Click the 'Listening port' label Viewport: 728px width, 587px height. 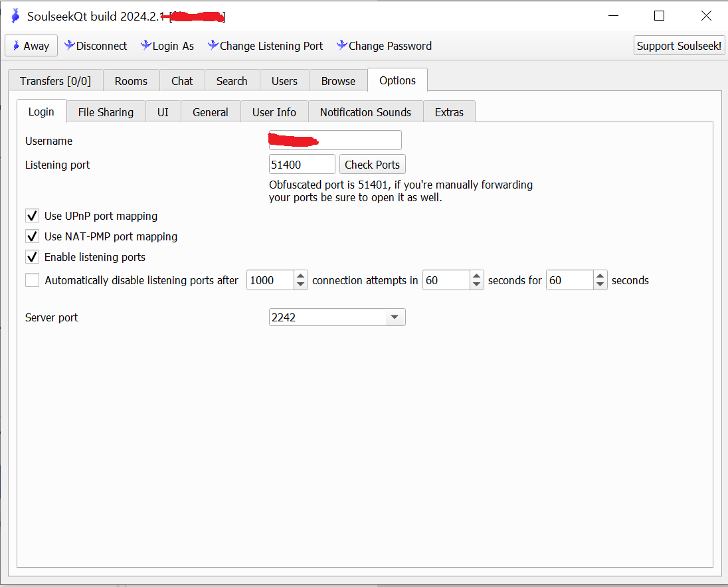tap(58, 165)
